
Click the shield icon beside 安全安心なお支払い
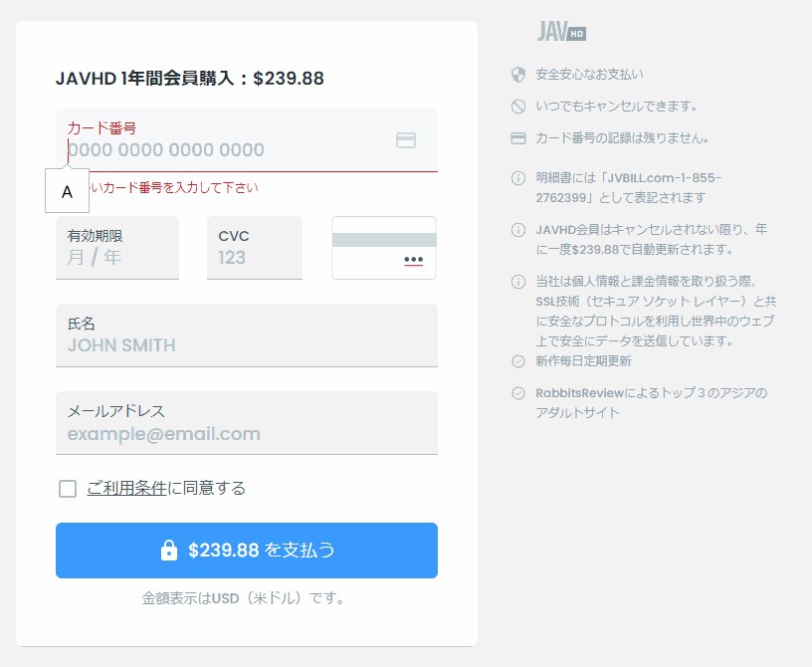517,75
